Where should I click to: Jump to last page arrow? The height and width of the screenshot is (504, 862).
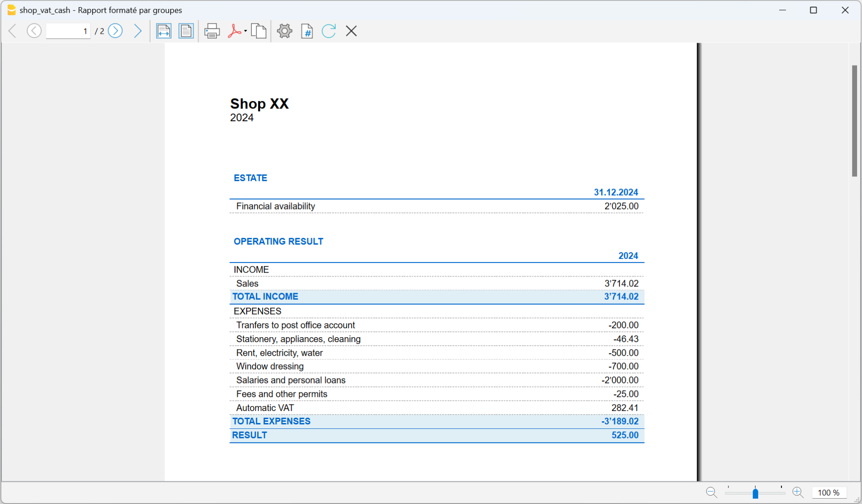click(138, 31)
